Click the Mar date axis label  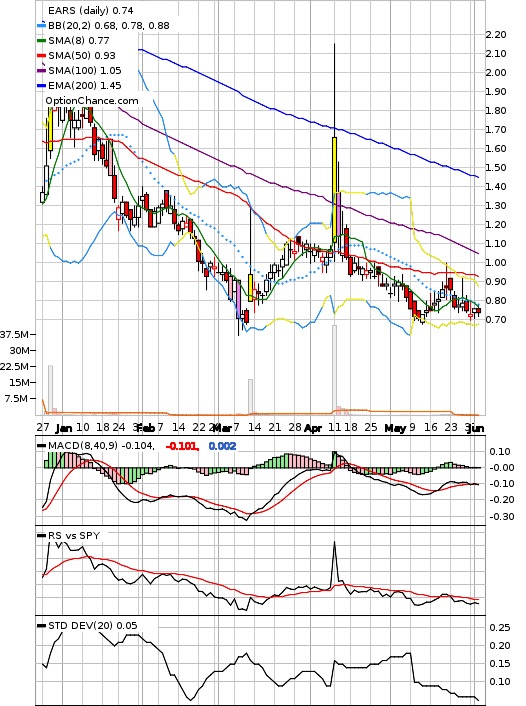tap(223, 427)
